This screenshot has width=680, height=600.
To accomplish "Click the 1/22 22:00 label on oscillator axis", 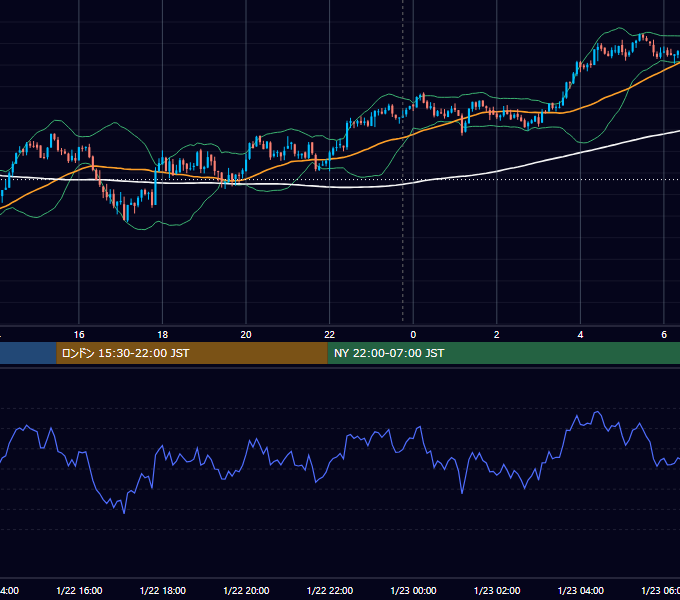I will click(x=330, y=590).
